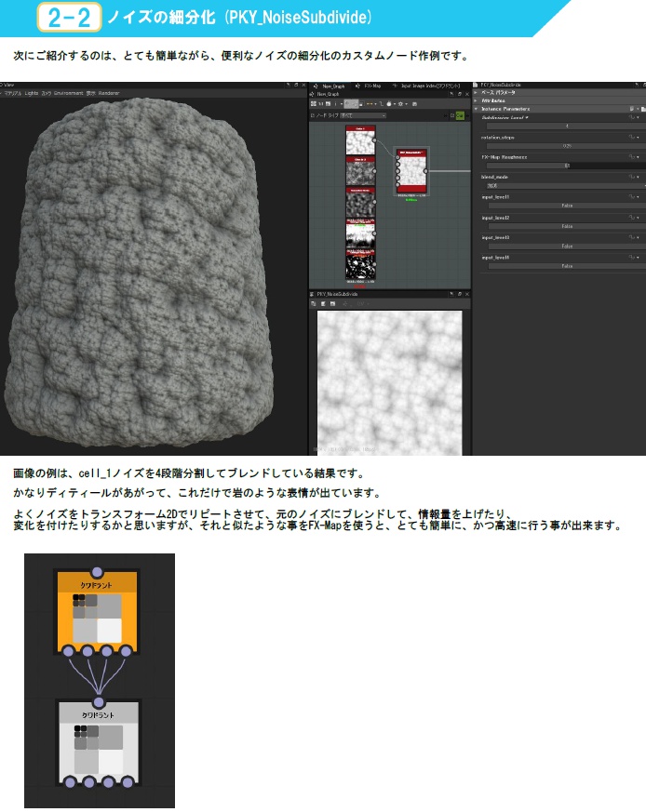Open the カメラ menu in 3D View
Viewport: 646px width, 812px height.
point(47,93)
